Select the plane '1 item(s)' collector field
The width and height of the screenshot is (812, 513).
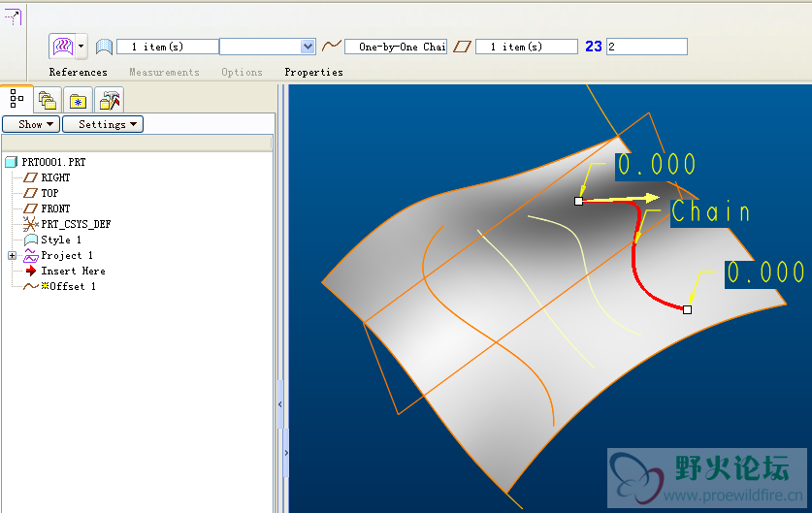(527, 47)
